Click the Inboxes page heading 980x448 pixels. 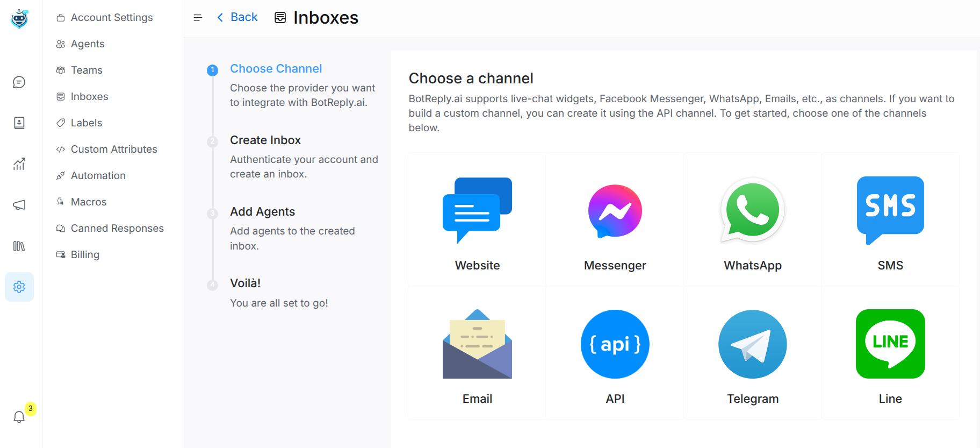(x=326, y=18)
